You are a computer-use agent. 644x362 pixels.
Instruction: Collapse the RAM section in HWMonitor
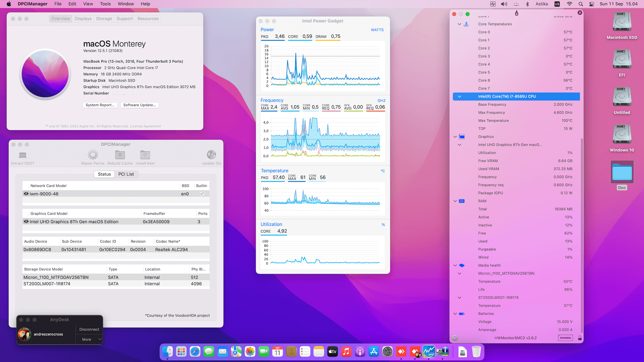tap(455, 201)
